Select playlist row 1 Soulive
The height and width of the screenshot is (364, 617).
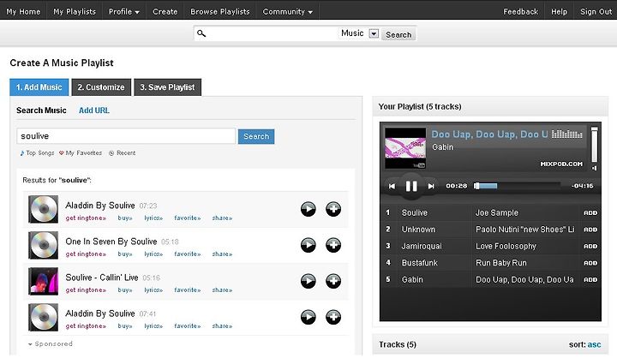pos(490,212)
